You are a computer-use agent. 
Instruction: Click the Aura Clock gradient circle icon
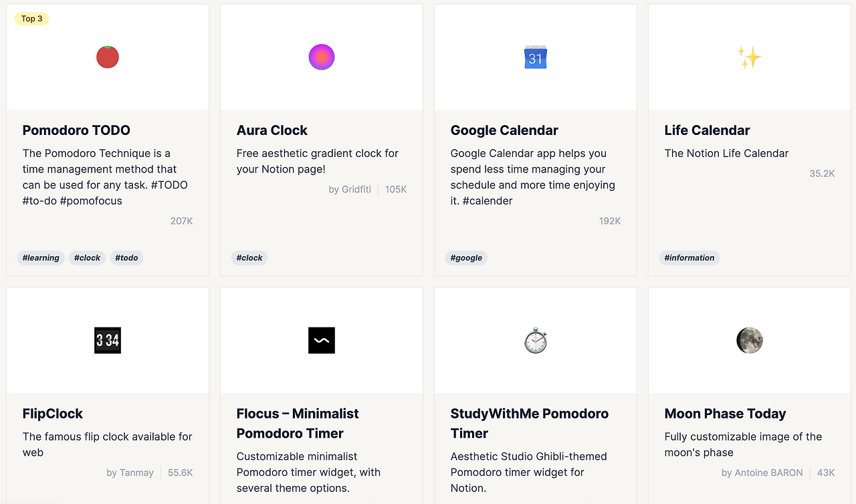click(x=322, y=57)
